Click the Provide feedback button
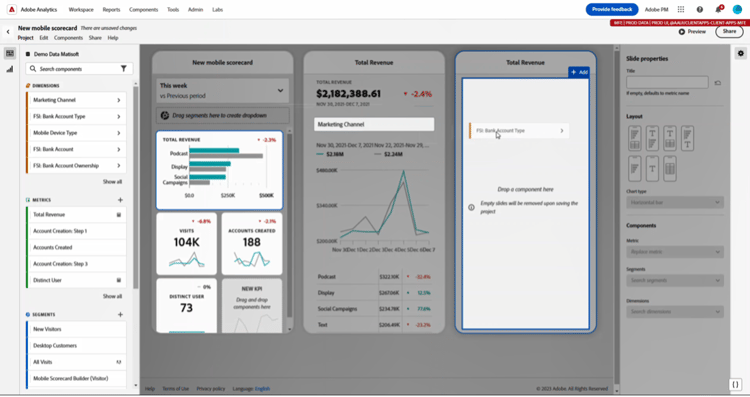 (x=612, y=9)
